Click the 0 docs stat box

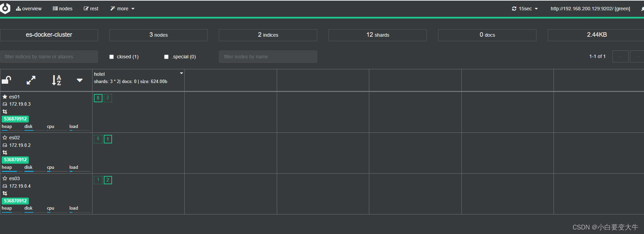[x=487, y=35]
